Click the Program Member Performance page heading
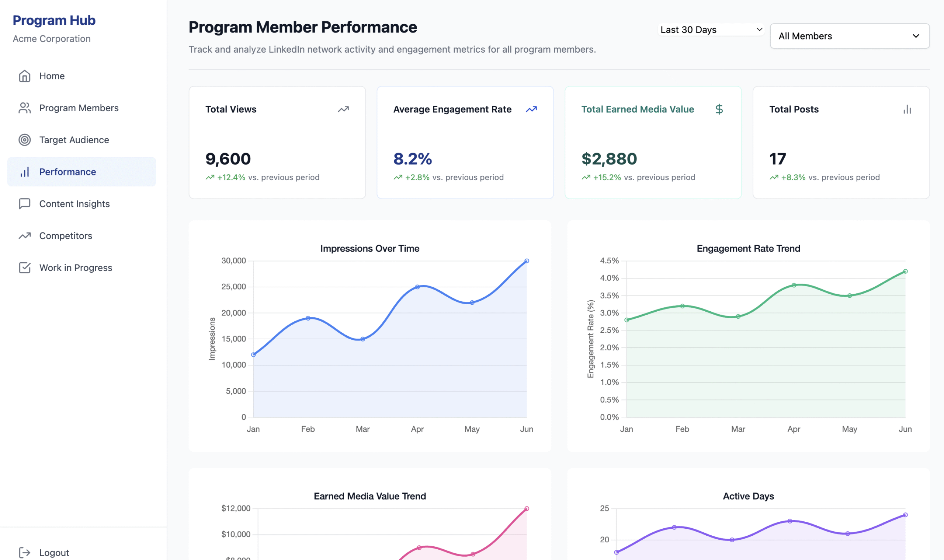944x560 pixels. click(303, 27)
